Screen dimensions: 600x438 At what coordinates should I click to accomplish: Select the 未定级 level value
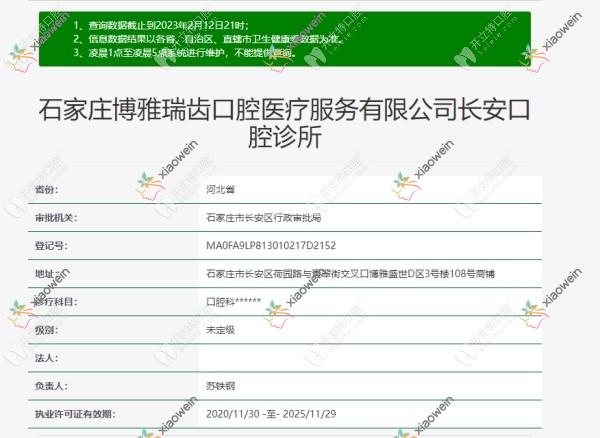[222, 327]
